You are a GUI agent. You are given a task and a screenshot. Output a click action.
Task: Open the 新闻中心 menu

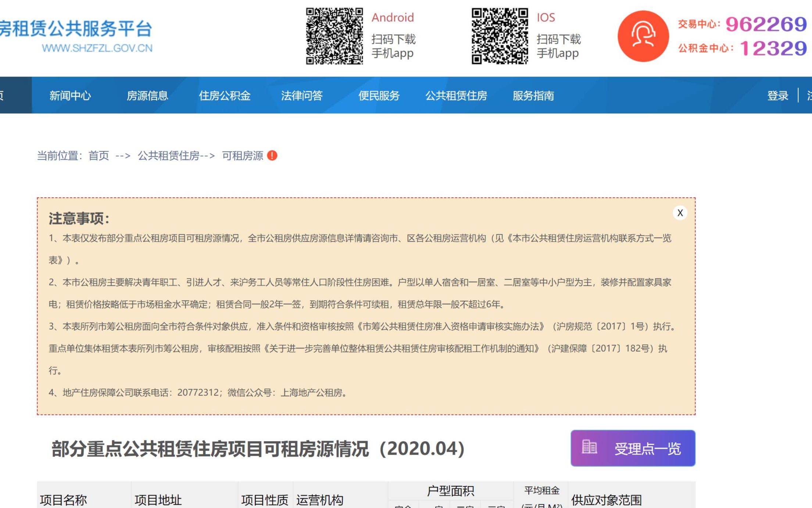[x=70, y=96]
